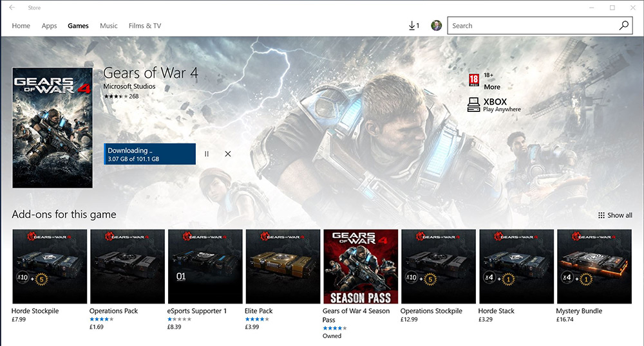Open the Horde Stockpile add-on thumbnail
Viewport: 644px width, 346px height.
(50, 266)
